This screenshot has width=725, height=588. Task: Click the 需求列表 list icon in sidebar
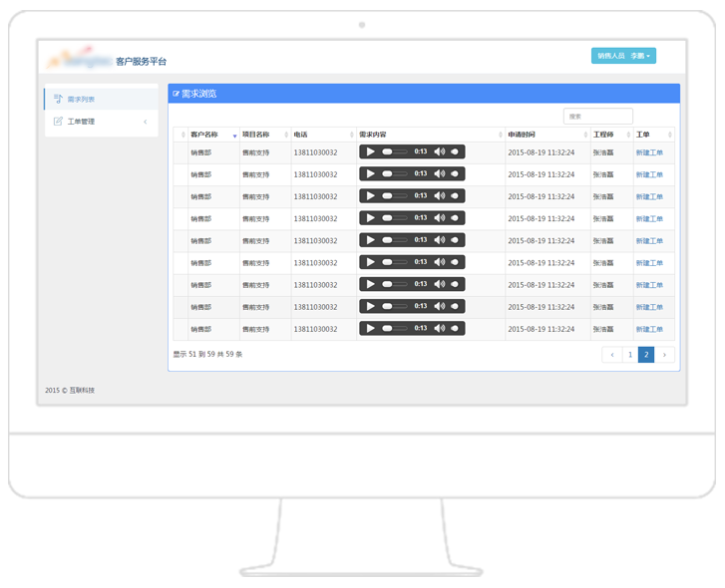point(58,99)
